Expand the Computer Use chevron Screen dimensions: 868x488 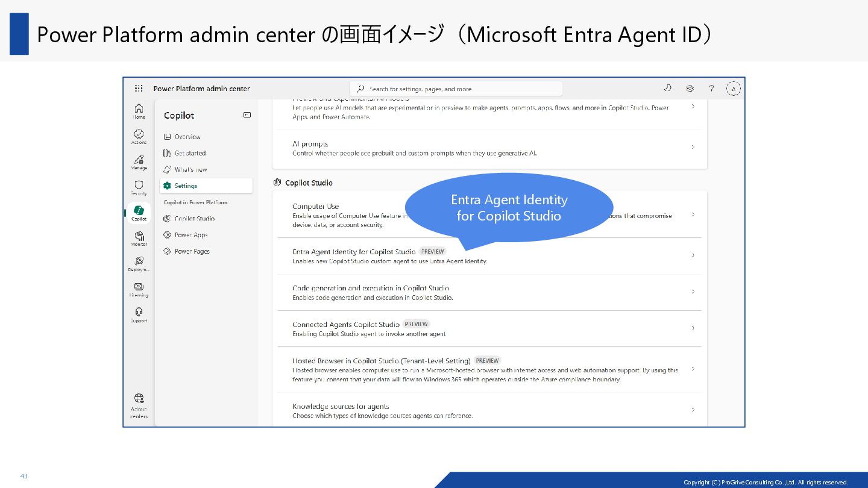coord(693,214)
